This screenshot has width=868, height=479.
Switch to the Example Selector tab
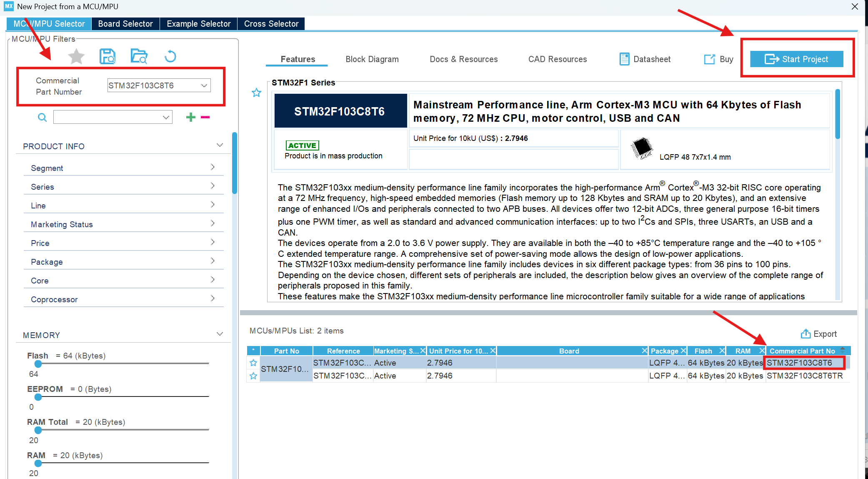pyautogui.click(x=198, y=24)
